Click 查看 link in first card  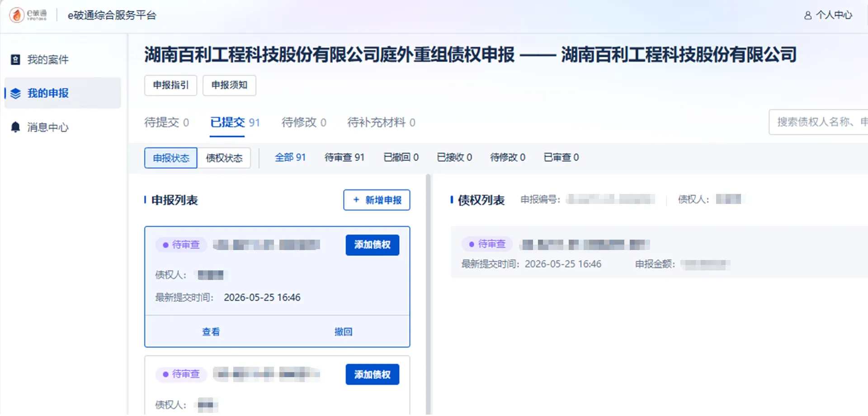(x=211, y=332)
